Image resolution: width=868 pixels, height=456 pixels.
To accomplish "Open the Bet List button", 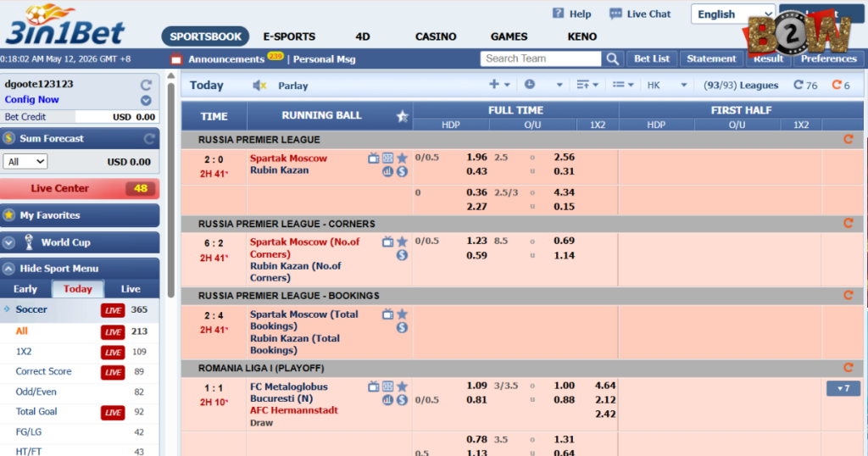I will pyautogui.click(x=652, y=58).
